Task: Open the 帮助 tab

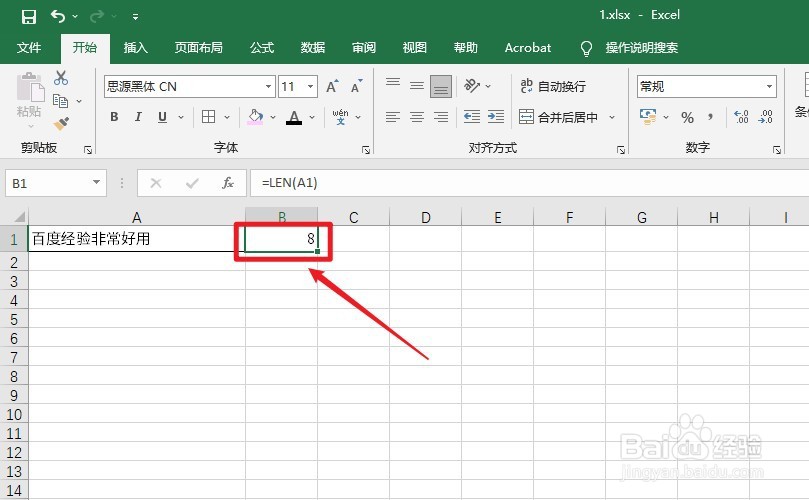Action: click(465, 48)
